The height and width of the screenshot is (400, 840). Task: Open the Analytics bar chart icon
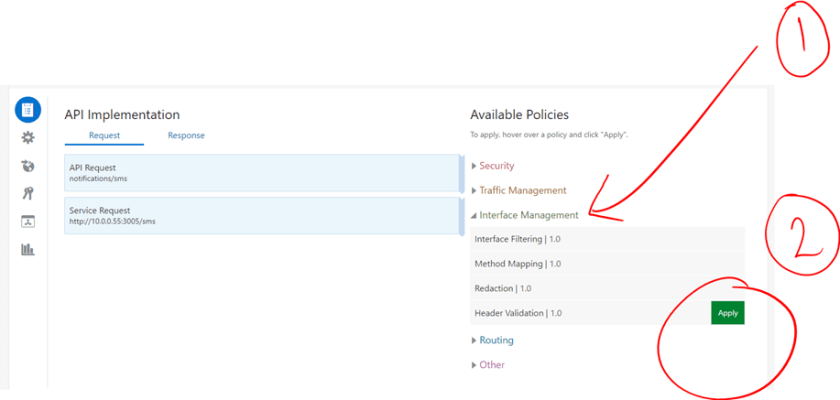(x=28, y=249)
